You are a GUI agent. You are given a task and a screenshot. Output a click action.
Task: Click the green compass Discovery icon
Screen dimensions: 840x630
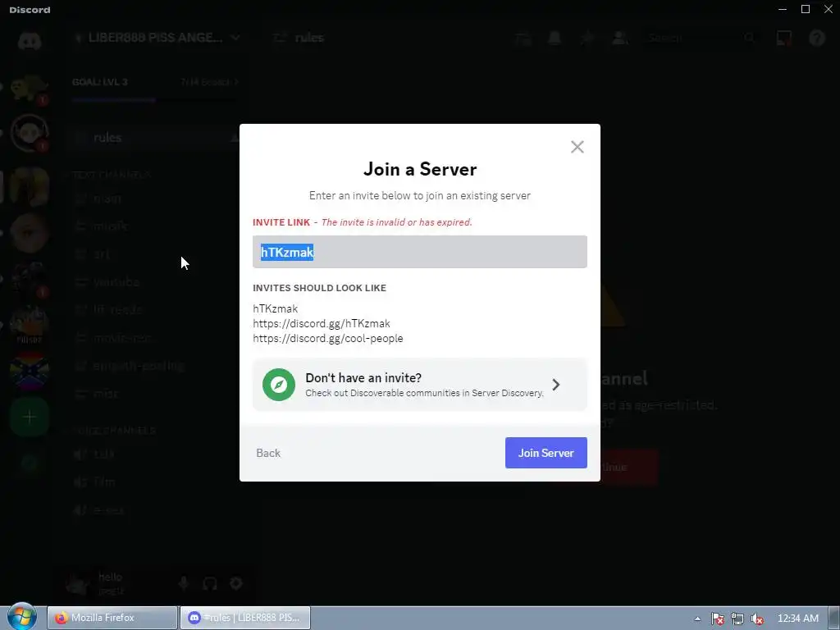coord(279,385)
